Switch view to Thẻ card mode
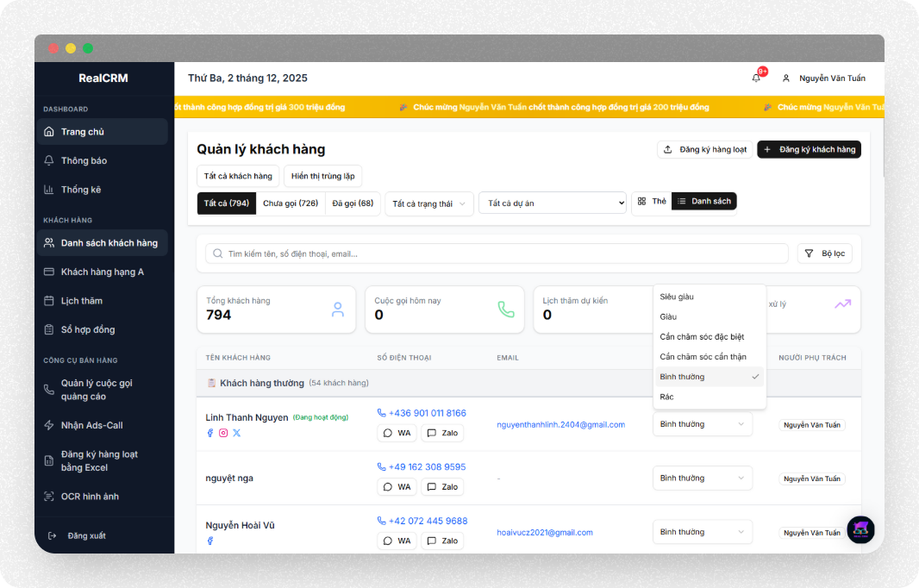This screenshot has width=919, height=588. click(651, 201)
